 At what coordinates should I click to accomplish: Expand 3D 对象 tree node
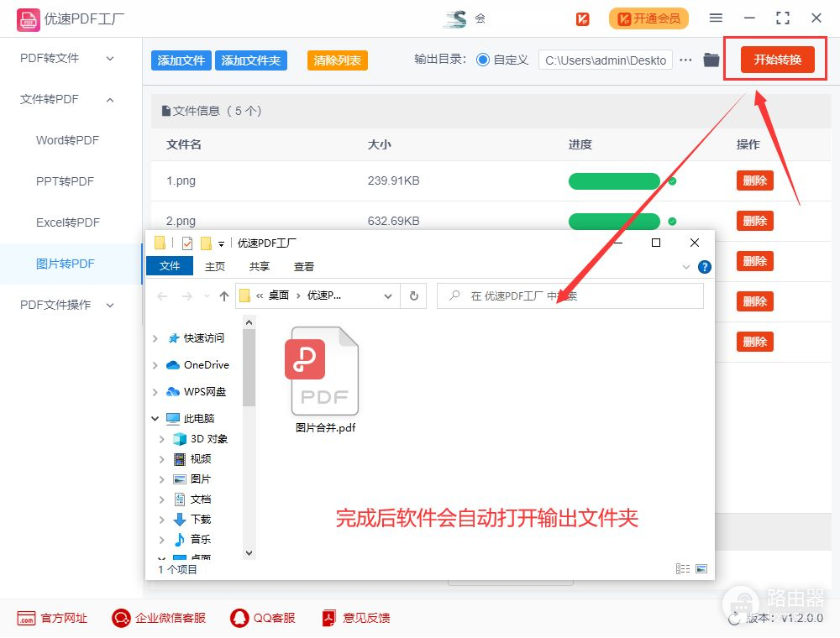161,439
